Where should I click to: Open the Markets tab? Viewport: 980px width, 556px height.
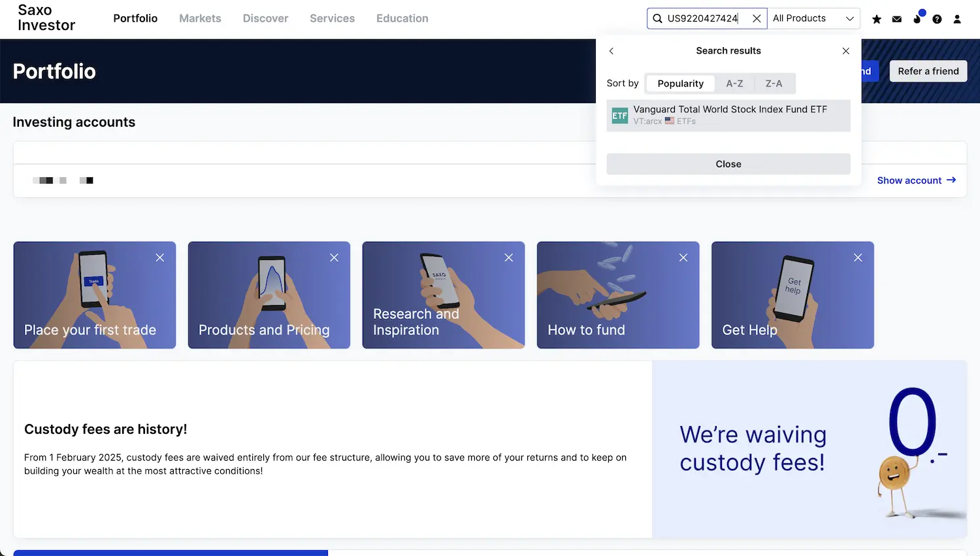pos(200,18)
